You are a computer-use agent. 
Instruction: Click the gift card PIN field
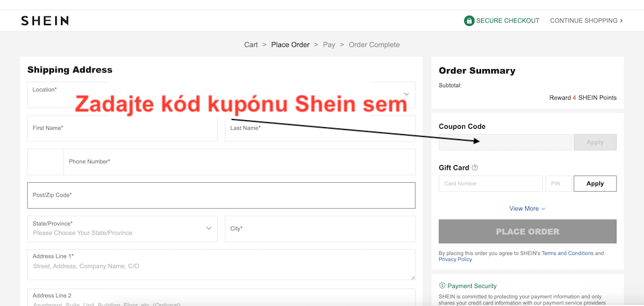coord(558,183)
